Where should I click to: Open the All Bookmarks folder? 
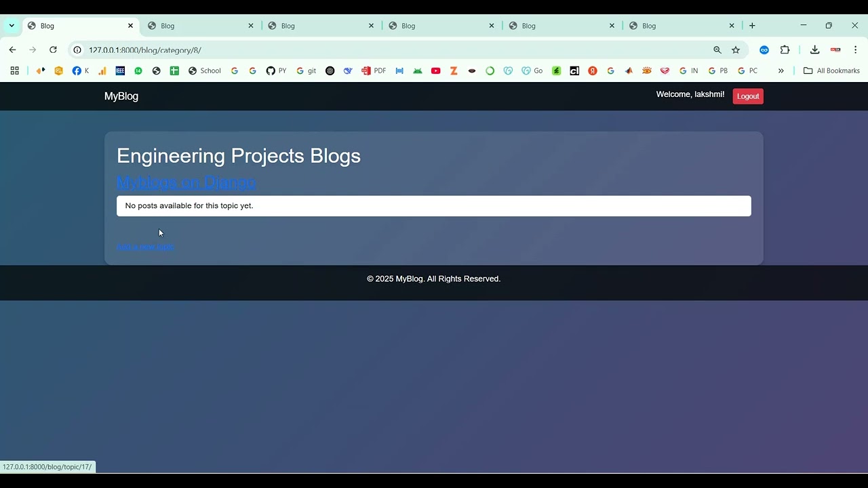831,70
